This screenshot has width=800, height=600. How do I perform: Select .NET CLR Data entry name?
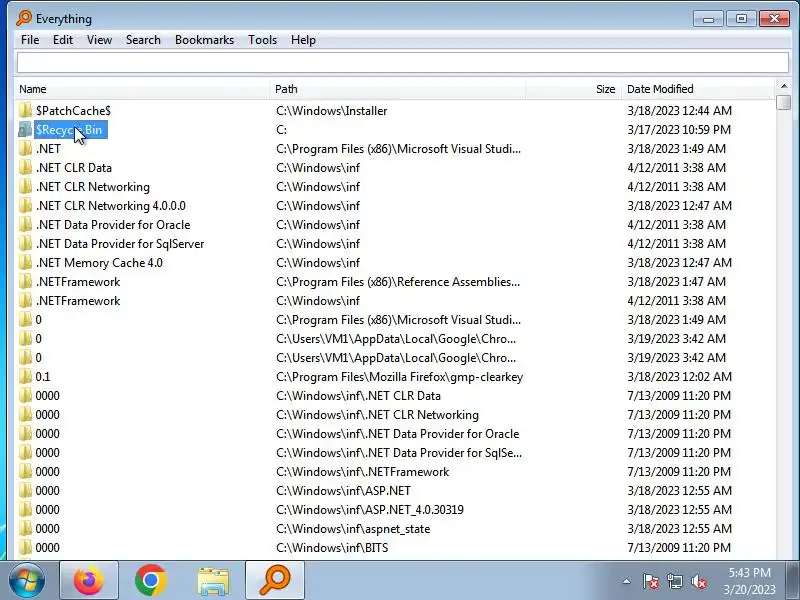[x=74, y=168]
